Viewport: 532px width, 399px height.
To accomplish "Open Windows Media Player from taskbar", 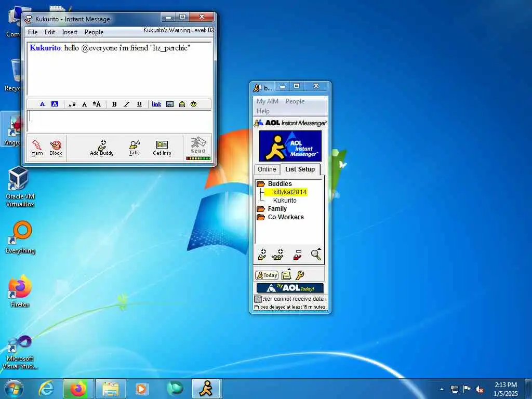I will (141, 389).
